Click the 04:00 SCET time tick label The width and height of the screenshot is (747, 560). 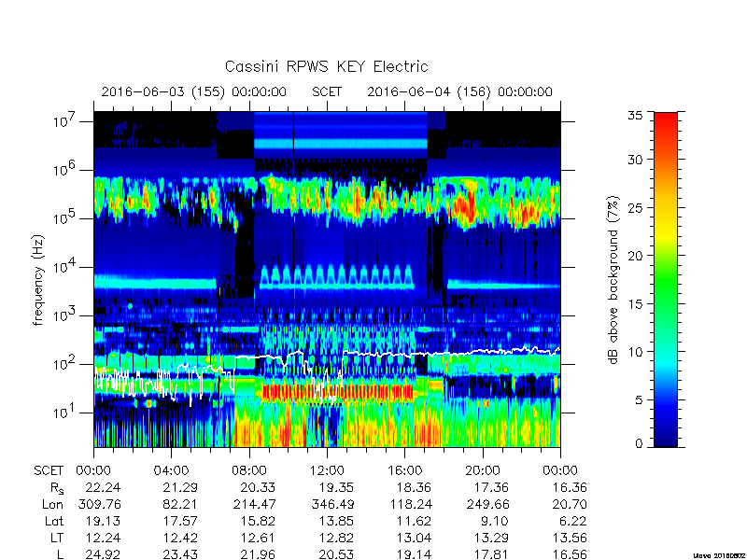coord(171,470)
